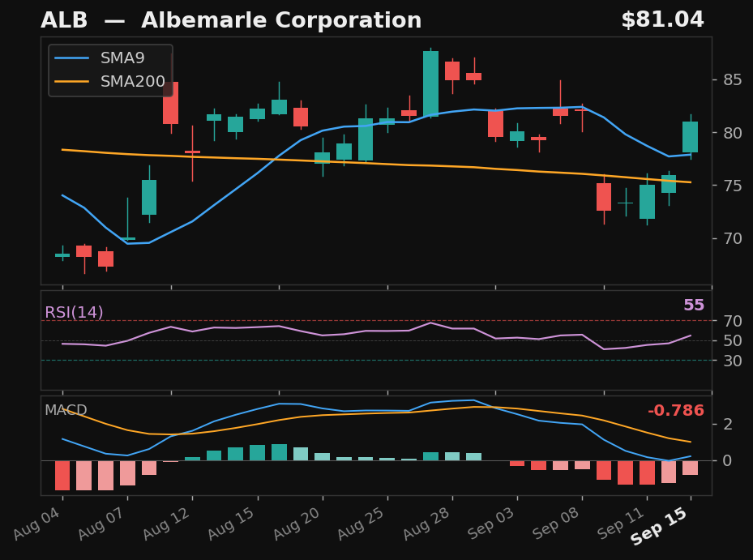Click the Aug 25 date label

click(362, 523)
